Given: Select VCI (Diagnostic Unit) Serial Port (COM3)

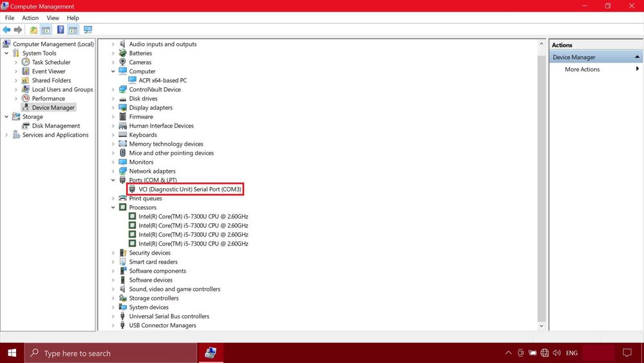Looking at the screenshot, I should 190,189.
